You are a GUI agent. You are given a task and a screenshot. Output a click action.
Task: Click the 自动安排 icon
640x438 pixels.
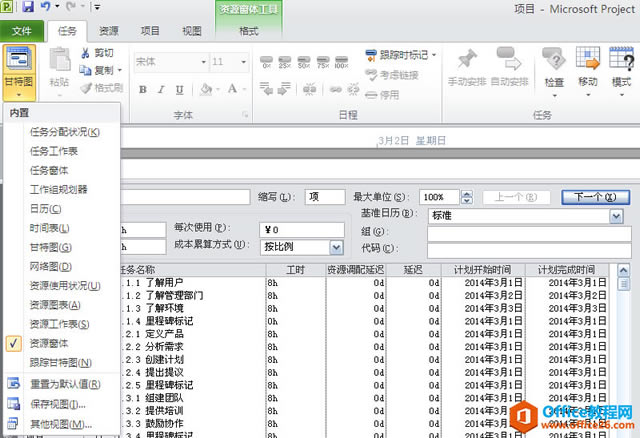click(x=509, y=59)
